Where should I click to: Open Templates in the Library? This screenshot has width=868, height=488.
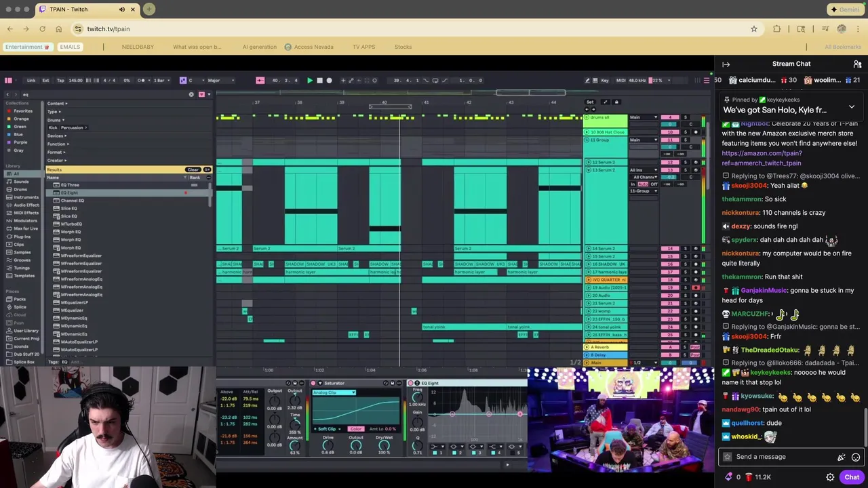24,276
